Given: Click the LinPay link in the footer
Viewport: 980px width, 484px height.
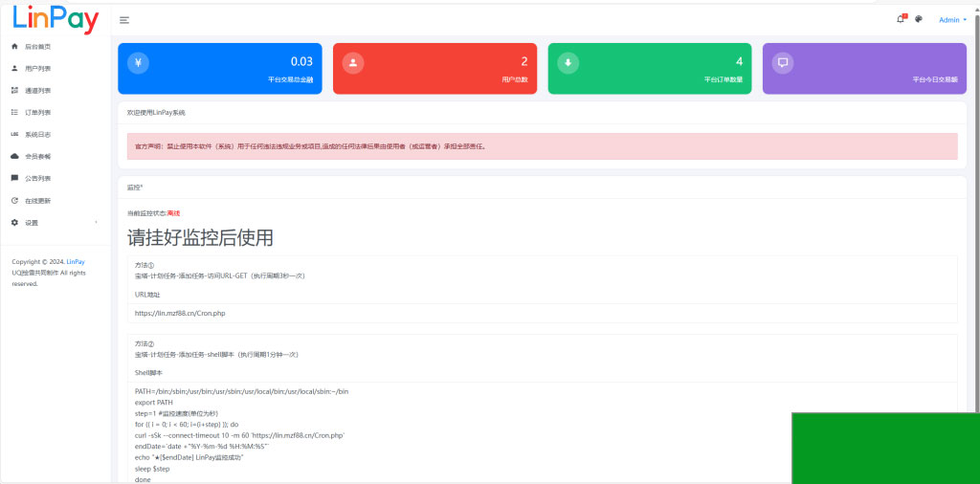Looking at the screenshot, I should pyautogui.click(x=76, y=262).
